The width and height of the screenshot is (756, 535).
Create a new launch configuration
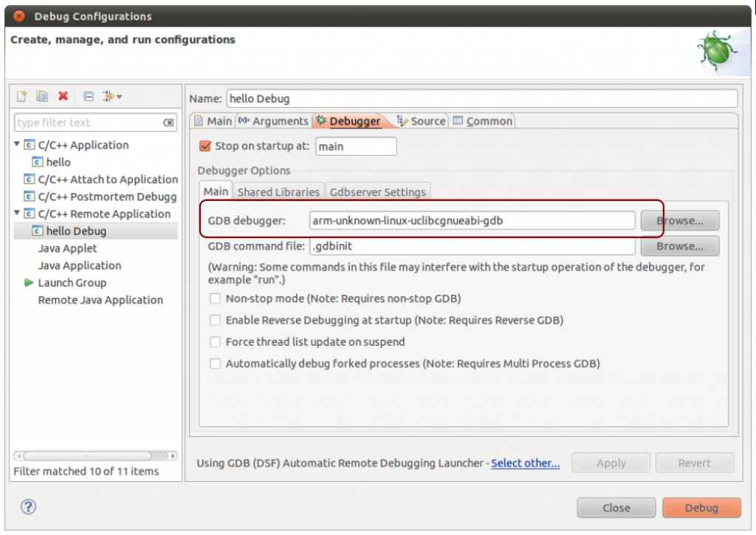click(x=21, y=95)
